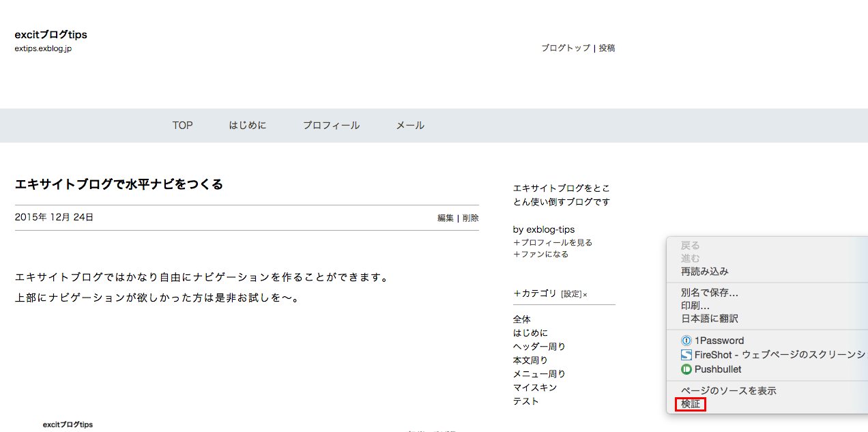Viewport: 868px width, 432px height.
Task: Click the date 2015年 12月 24日
Action: click(x=54, y=218)
